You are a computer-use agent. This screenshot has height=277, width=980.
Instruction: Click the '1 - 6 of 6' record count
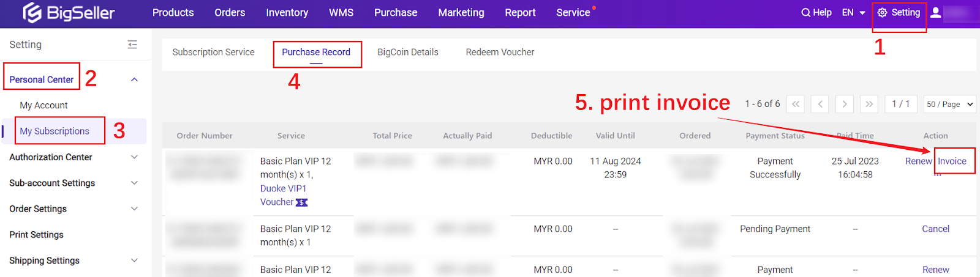[763, 104]
